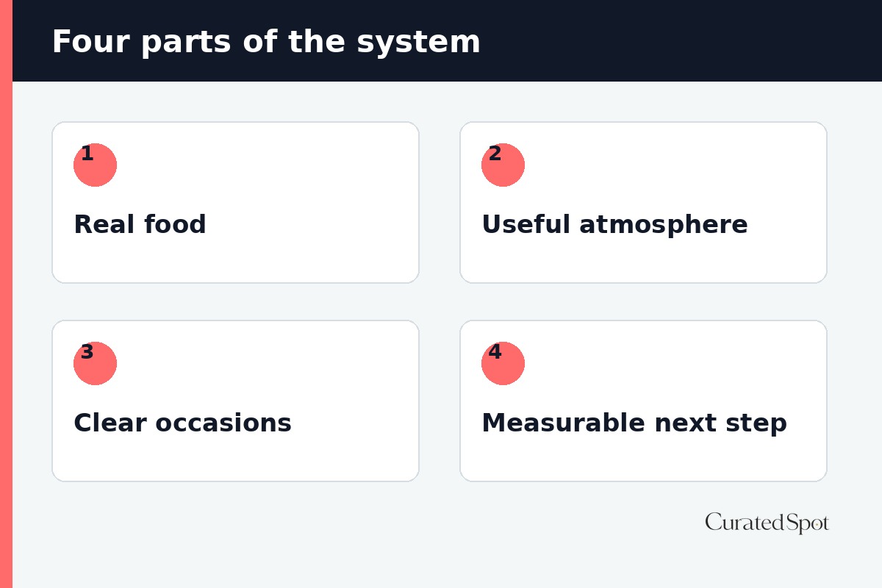Select the Real food heading

click(x=140, y=224)
